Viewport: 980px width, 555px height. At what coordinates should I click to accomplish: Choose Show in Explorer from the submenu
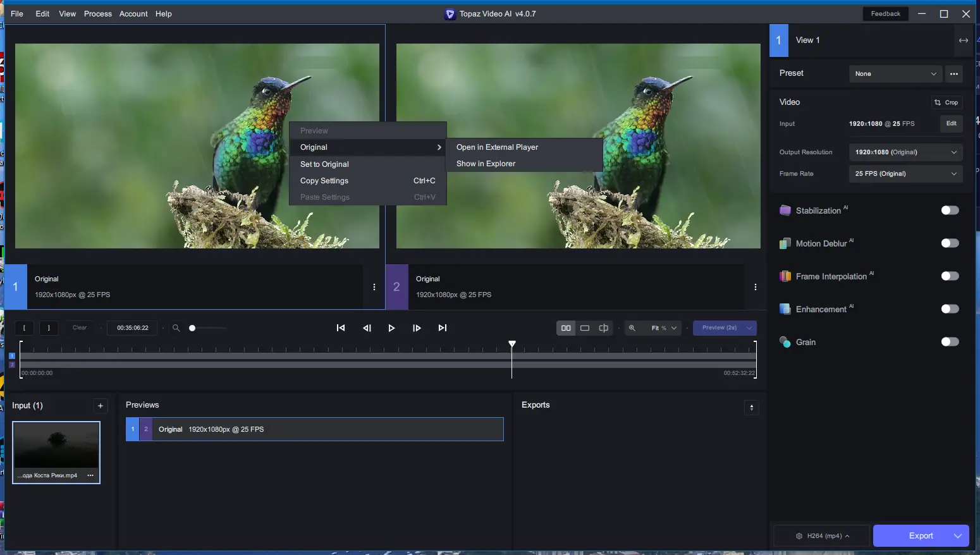click(x=525, y=164)
